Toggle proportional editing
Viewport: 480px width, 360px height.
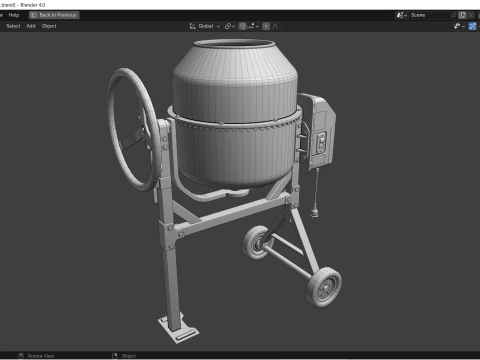[266, 26]
